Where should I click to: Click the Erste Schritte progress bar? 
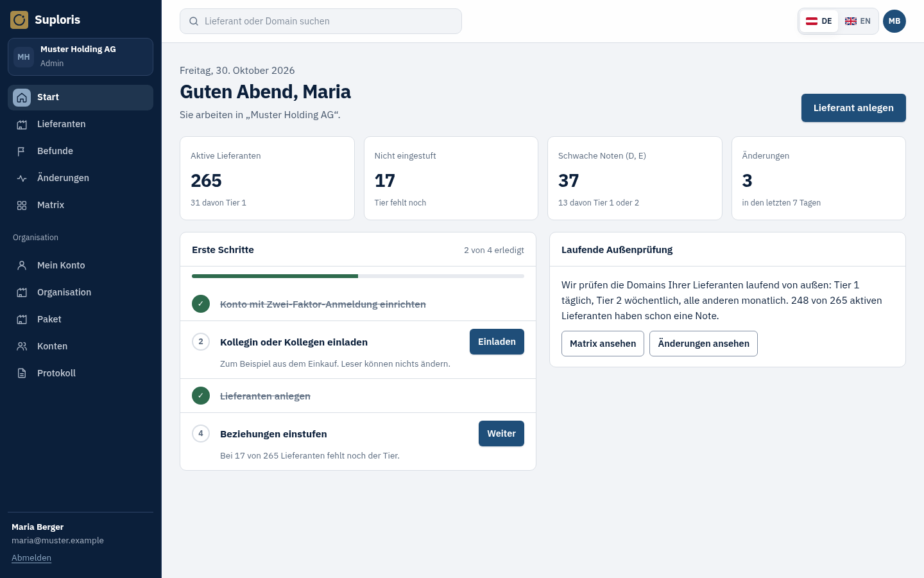(358, 276)
